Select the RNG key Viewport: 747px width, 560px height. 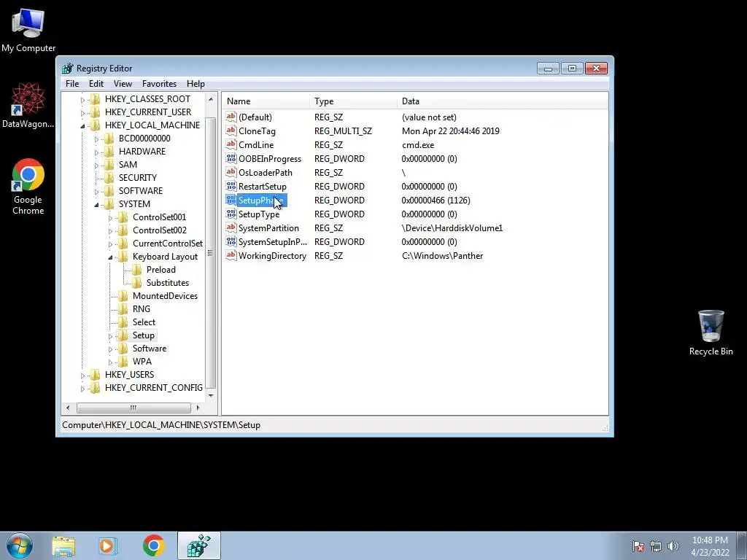click(x=141, y=309)
